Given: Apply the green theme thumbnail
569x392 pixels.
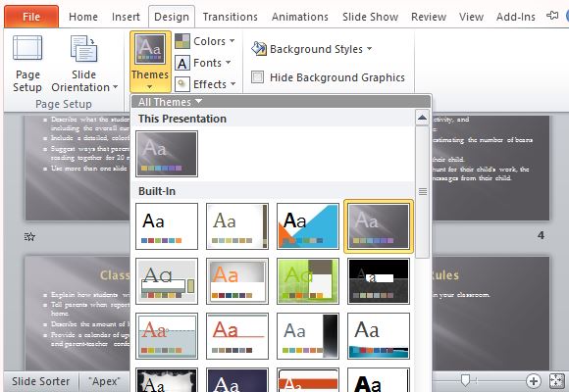Looking at the screenshot, I should pos(308,281).
